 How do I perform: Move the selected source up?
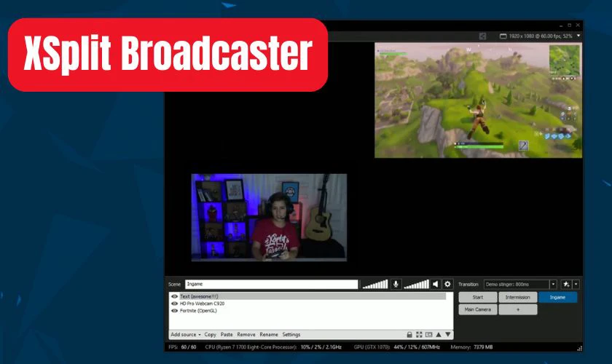(439, 334)
